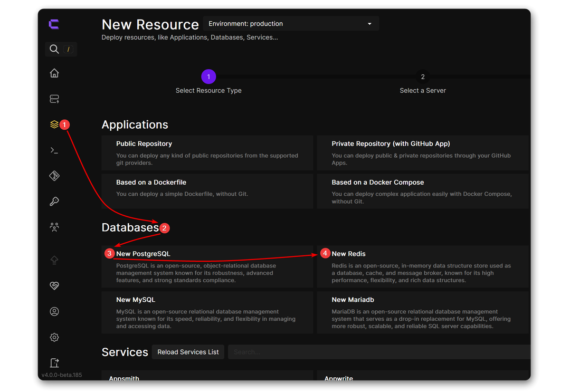Image resolution: width=570 pixels, height=392 pixels.
Task: Create a New Redis database
Action: (x=423, y=266)
